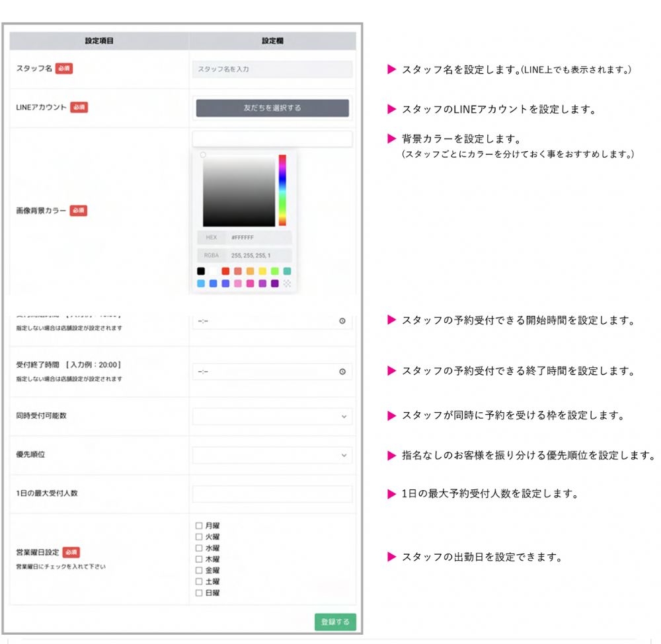Image resolution: width=661 pixels, height=644 pixels.
Task: Click the 1日の最大受付人数 input field
Action: click(272, 494)
